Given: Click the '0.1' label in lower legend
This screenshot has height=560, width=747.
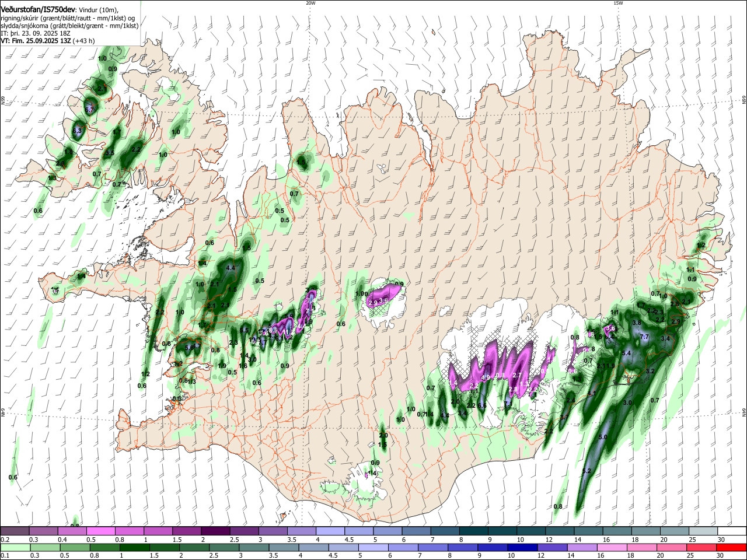Looking at the screenshot, I should (5, 556).
